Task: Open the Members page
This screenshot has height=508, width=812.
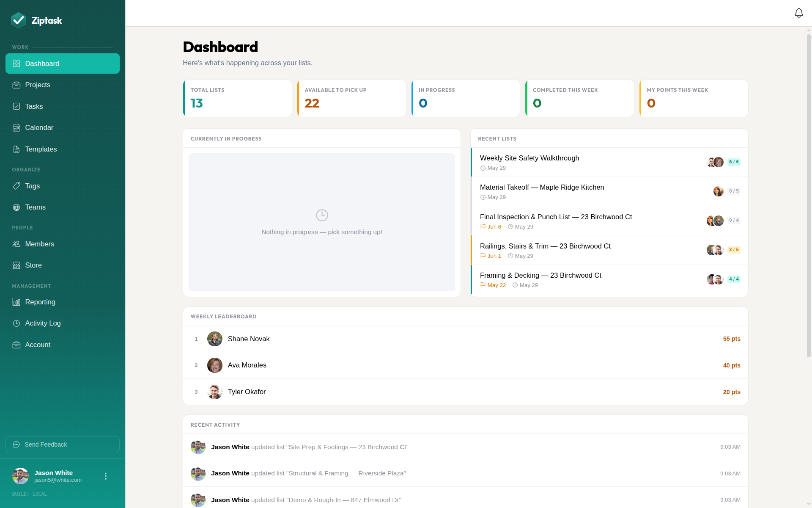Action: pos(63,244)
